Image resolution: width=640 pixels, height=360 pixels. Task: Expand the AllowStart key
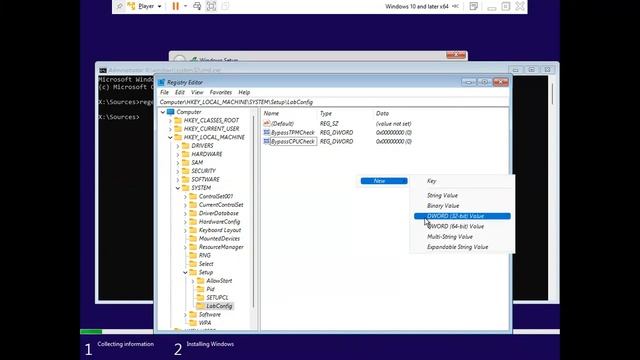[193, 281]
